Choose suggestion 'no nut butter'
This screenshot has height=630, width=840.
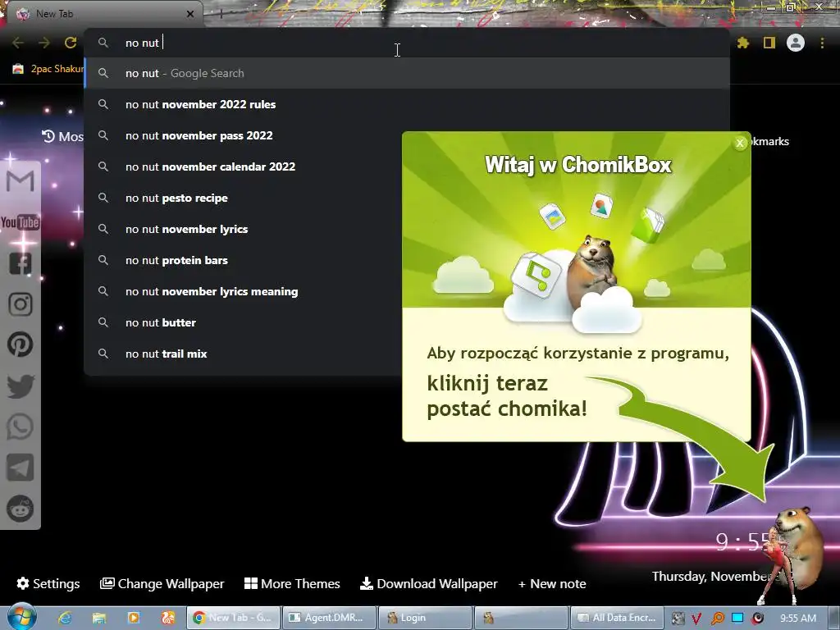click(x=244, y=322)
